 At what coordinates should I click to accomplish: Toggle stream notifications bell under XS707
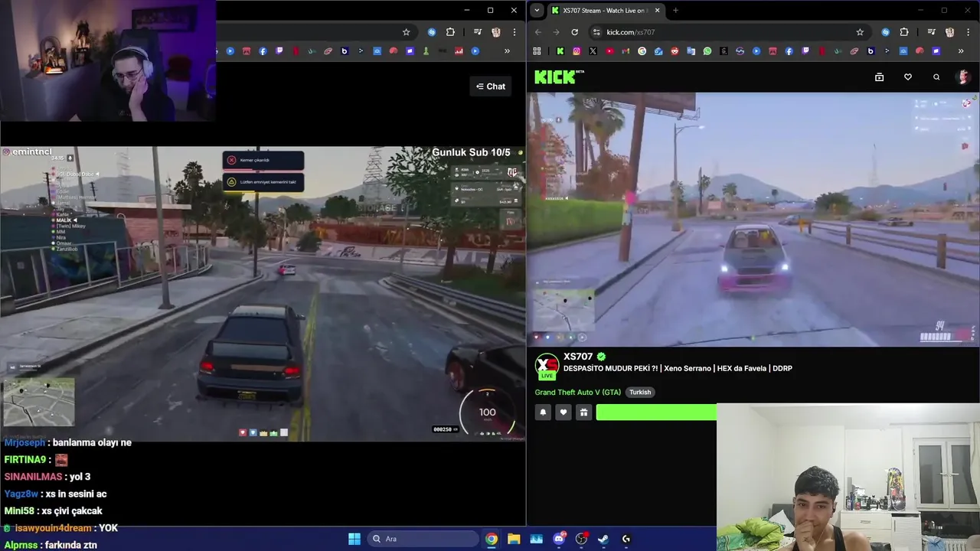tap(543, 412)
